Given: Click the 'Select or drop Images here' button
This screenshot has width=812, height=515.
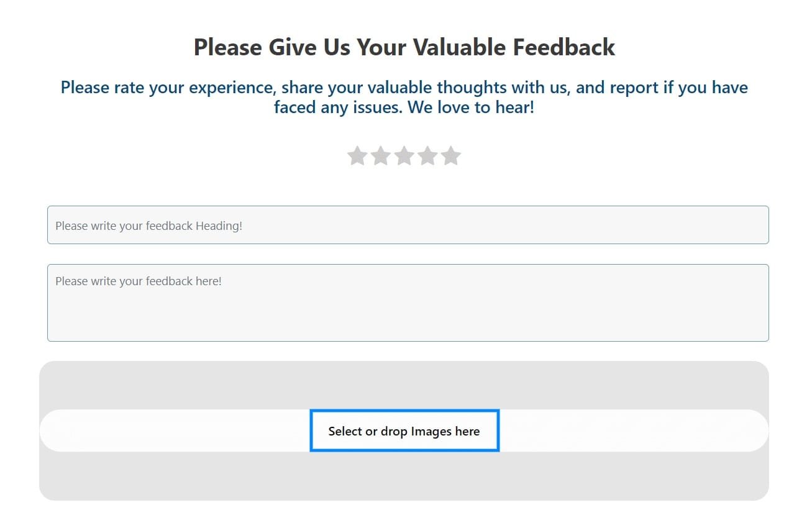Looking at the screenshot, I should [404, 431].
